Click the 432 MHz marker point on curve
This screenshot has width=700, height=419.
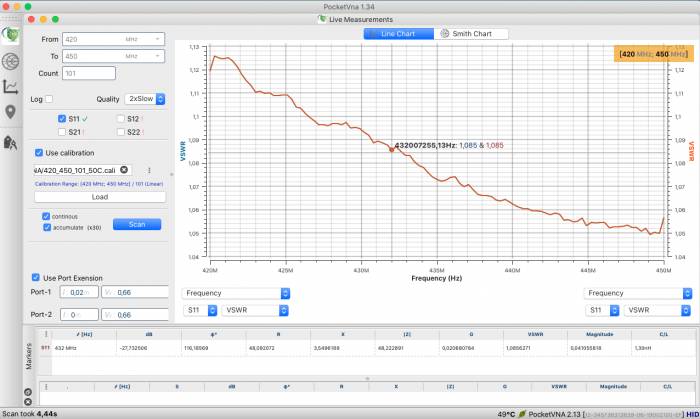[x=391, y=149]
